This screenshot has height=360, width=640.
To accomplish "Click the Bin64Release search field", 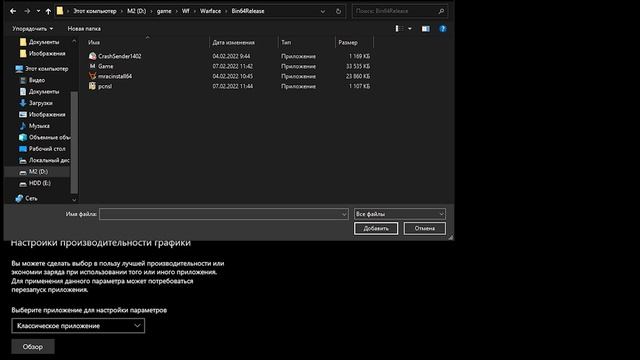I will coord(394,11).
